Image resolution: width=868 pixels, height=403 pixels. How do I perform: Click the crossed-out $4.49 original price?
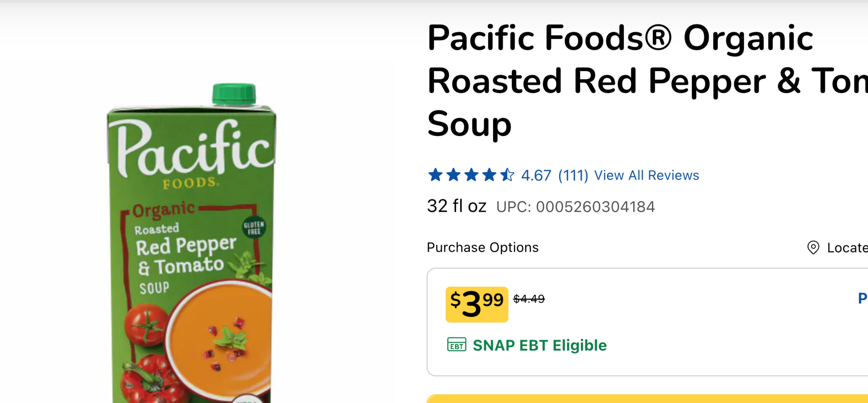(x=529, y=299)
